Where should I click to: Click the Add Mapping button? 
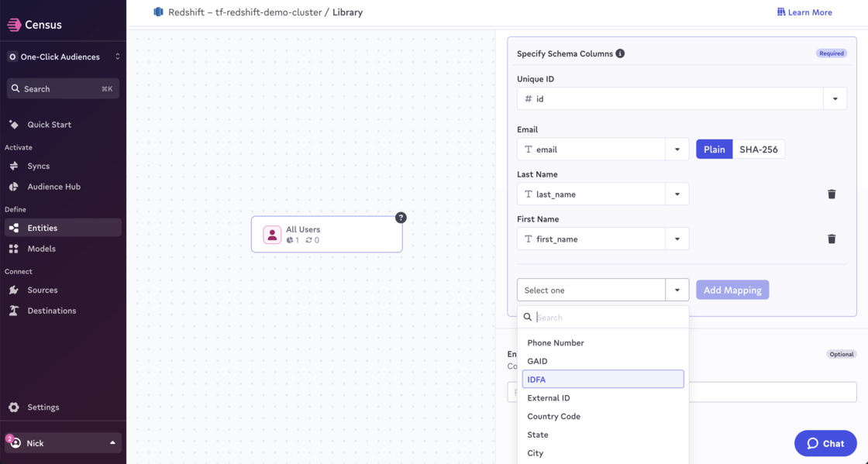click(732, 290)
